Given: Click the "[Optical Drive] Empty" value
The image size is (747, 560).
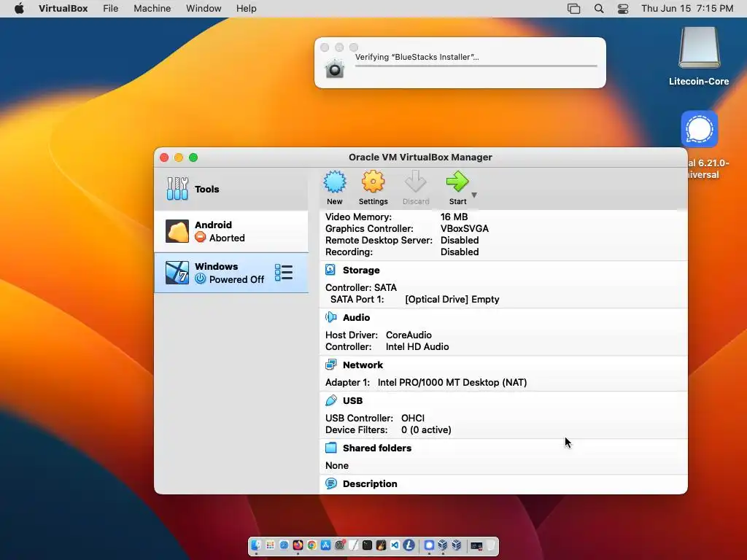Looking at the screenshot, I should (452, 299).
